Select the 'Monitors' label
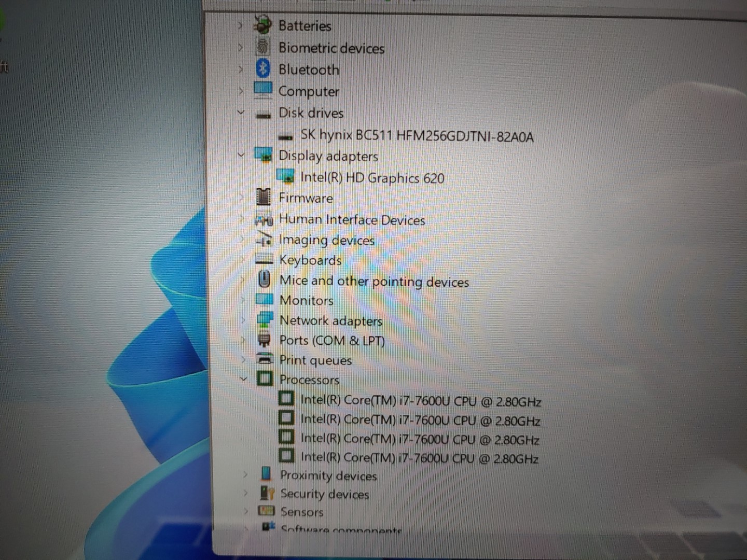Screen dimensions: 747x560 (306, 300)
